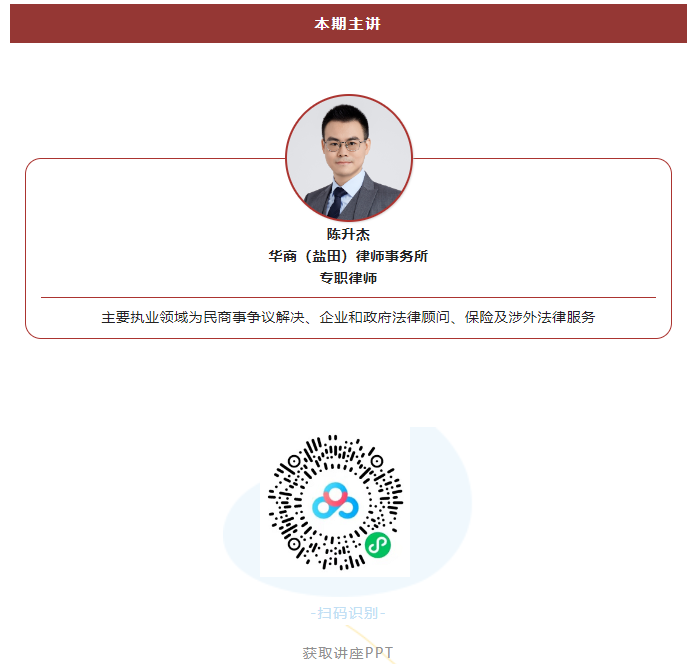This screenshot has width=695, height=664.
Task: Click the QR code's upper-left locator circle
Action: [294, 461]
